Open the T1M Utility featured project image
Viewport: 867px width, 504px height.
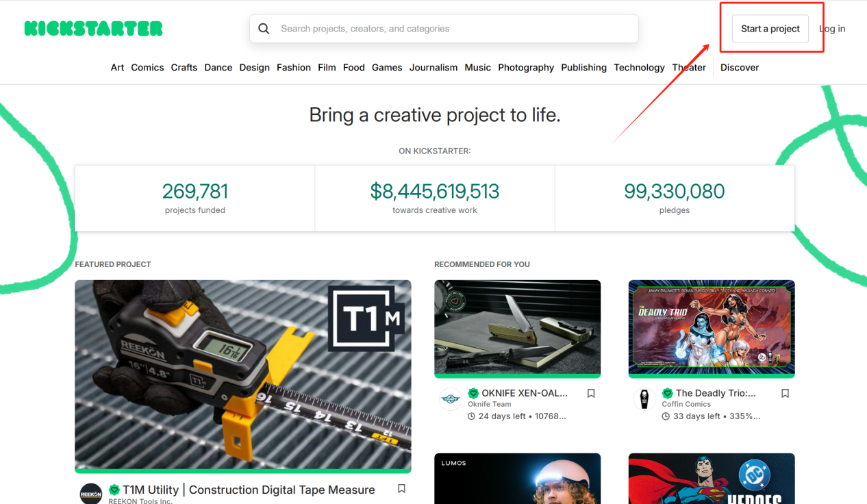243,374
